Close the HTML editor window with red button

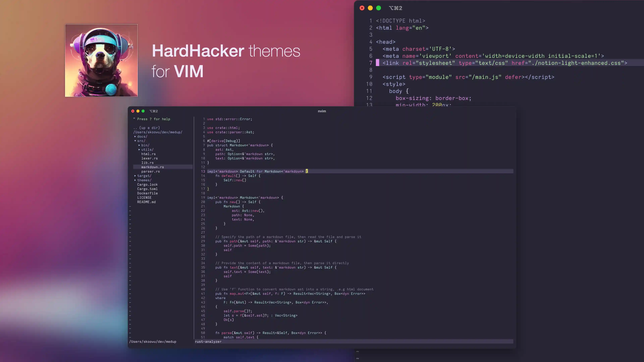pos(362,8)
